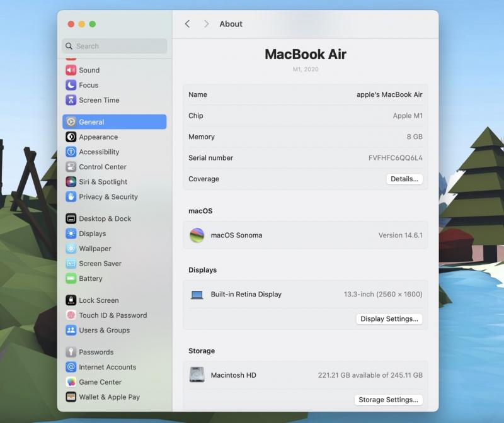Click the macOS Sonoma logo icon

[197, 235]
